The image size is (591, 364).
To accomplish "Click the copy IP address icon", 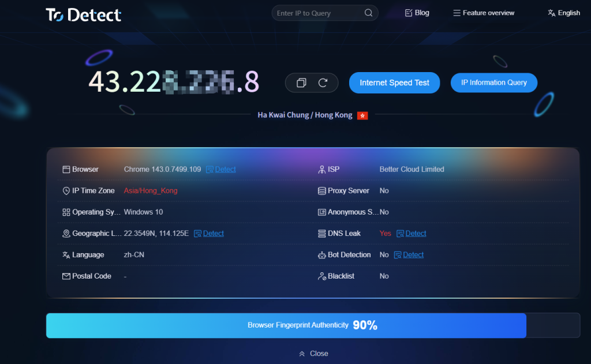I will point(301,83).
